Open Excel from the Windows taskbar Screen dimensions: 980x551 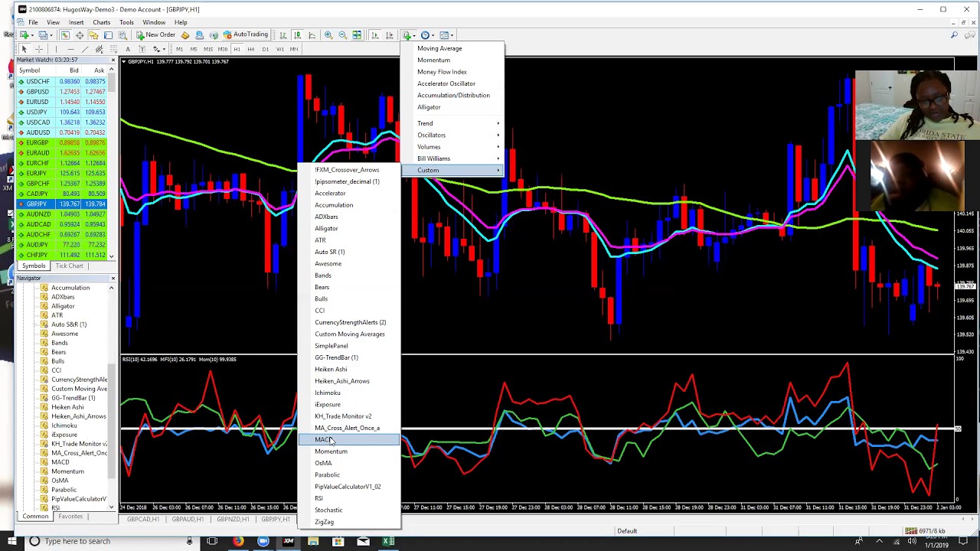point(388,541)
